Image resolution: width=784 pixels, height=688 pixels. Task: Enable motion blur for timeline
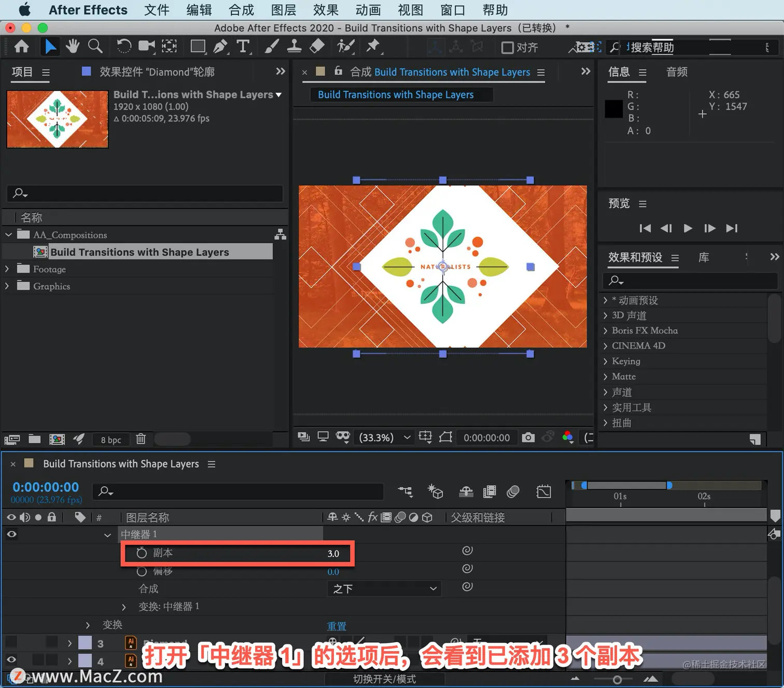[x=513, y=491]
